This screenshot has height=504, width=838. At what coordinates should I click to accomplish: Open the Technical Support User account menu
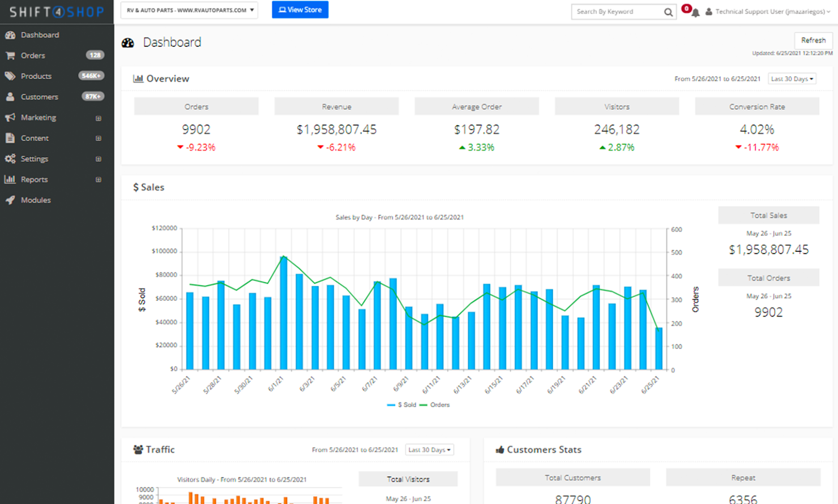tap(770, 11)
